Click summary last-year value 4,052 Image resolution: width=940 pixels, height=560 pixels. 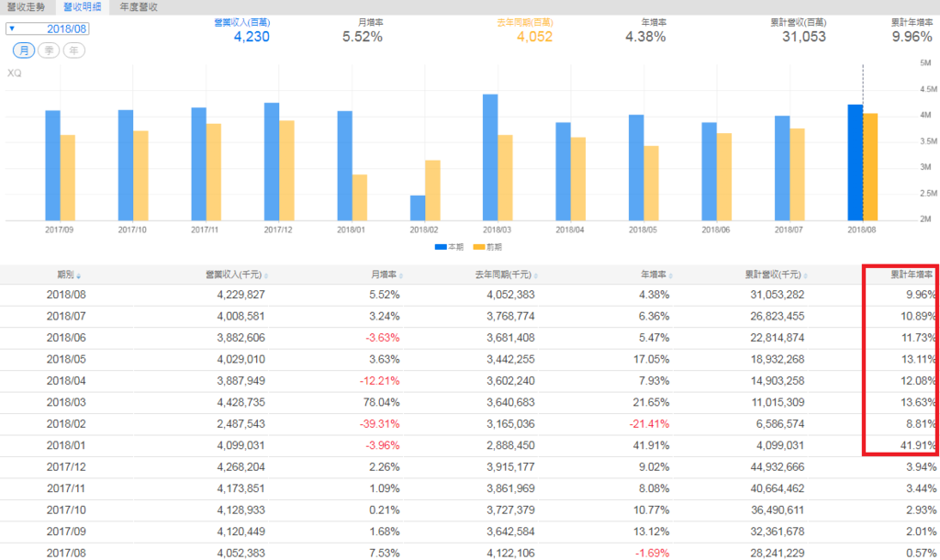click(535, 37)
